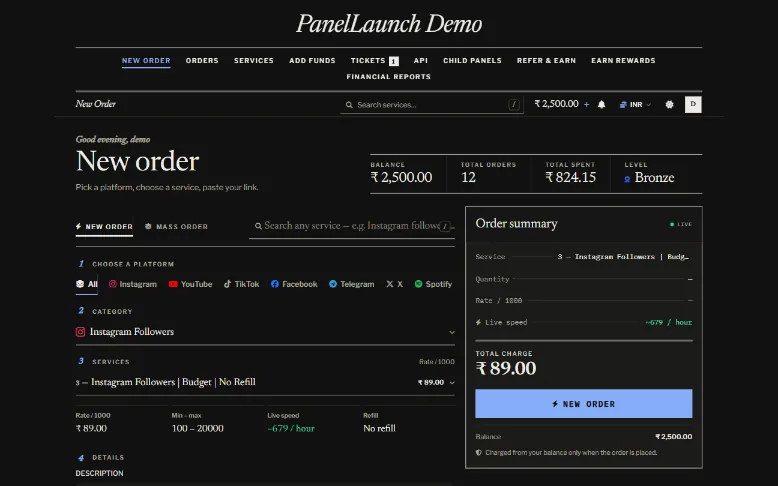Click the notification bell icon
The height and width of the screenshot is (486, 778).
tap(601, 104)
